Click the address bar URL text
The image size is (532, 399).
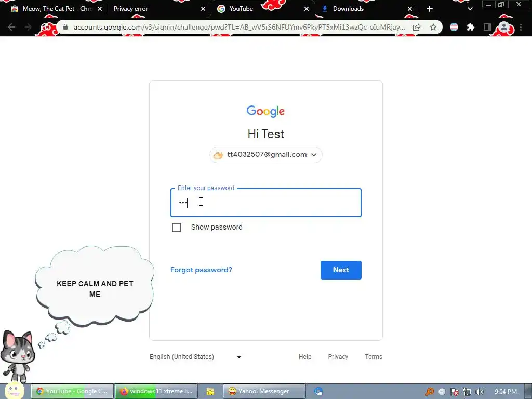point(239,27)
